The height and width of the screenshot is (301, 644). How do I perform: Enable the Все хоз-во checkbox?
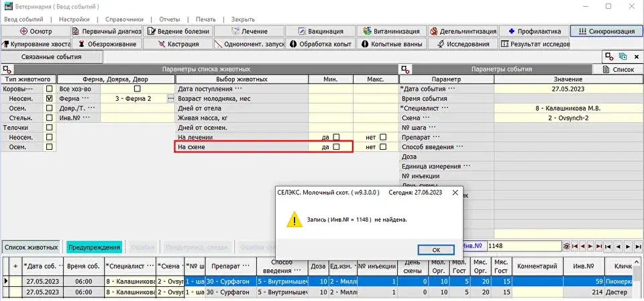[137, 89]
